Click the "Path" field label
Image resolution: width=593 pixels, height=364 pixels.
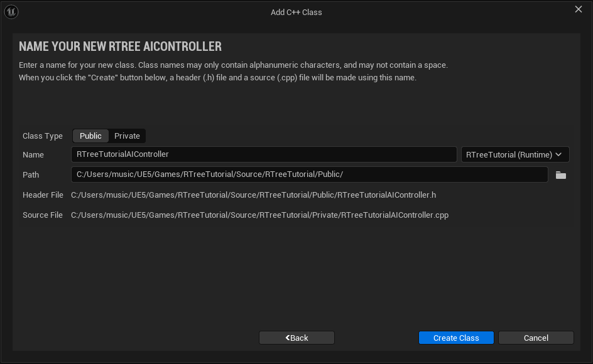click(x=31, y=174)
